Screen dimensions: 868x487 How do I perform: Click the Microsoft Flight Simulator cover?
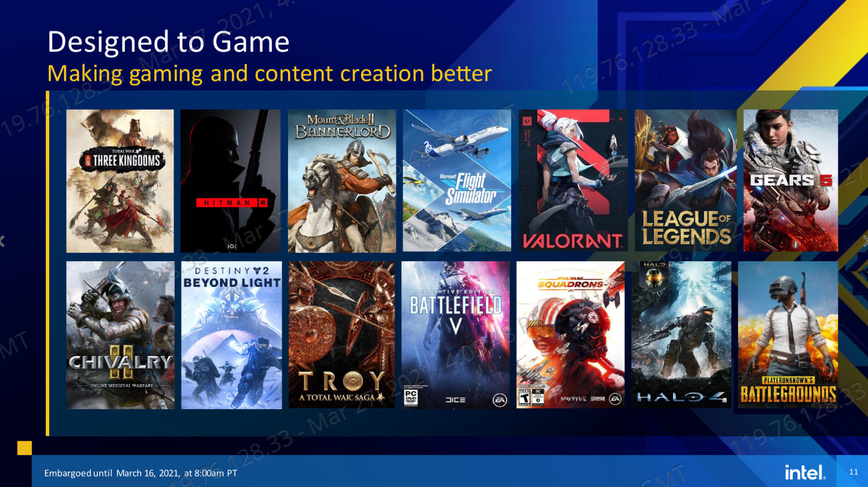click(457, 181)
